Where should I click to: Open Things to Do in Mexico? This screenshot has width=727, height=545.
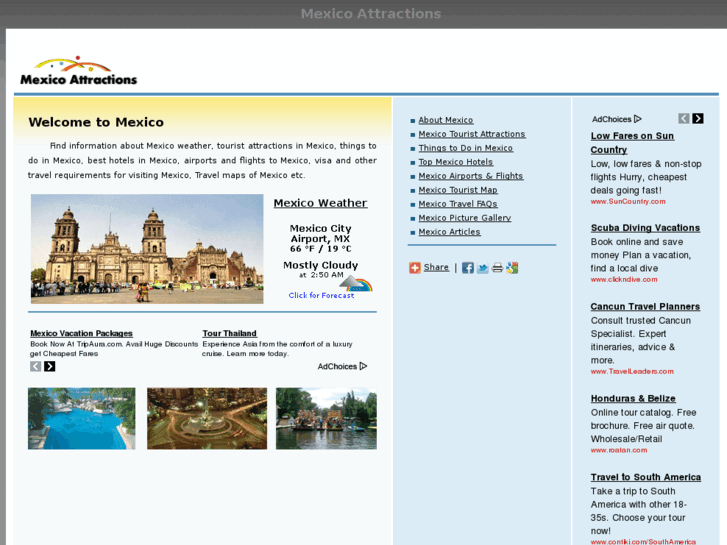click(x=466, y=148)
